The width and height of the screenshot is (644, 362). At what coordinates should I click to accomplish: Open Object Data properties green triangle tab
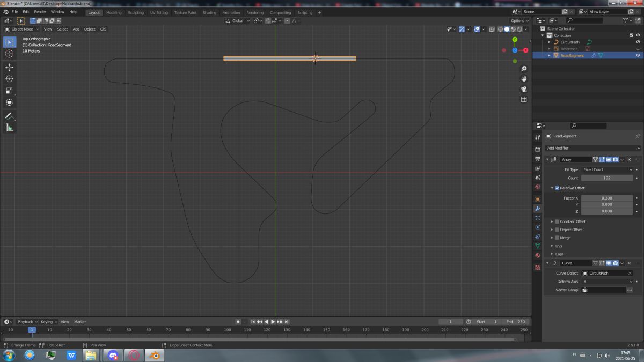coord(537,246)
